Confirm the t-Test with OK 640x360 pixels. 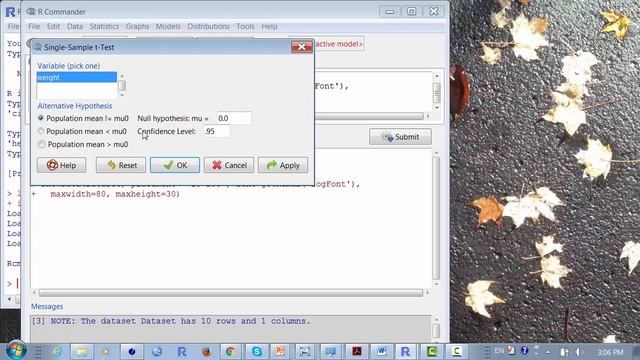(175, 165)
